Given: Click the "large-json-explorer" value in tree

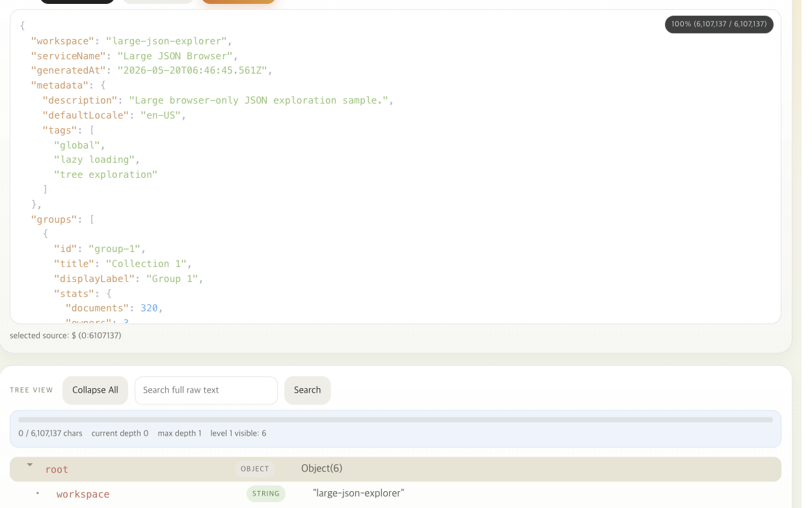Looking at the screenshot, I should point(359,493).
